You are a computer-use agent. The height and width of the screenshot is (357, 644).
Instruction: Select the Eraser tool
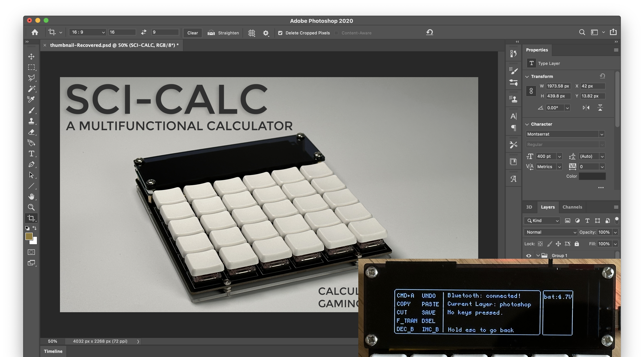tap(31, 132)
